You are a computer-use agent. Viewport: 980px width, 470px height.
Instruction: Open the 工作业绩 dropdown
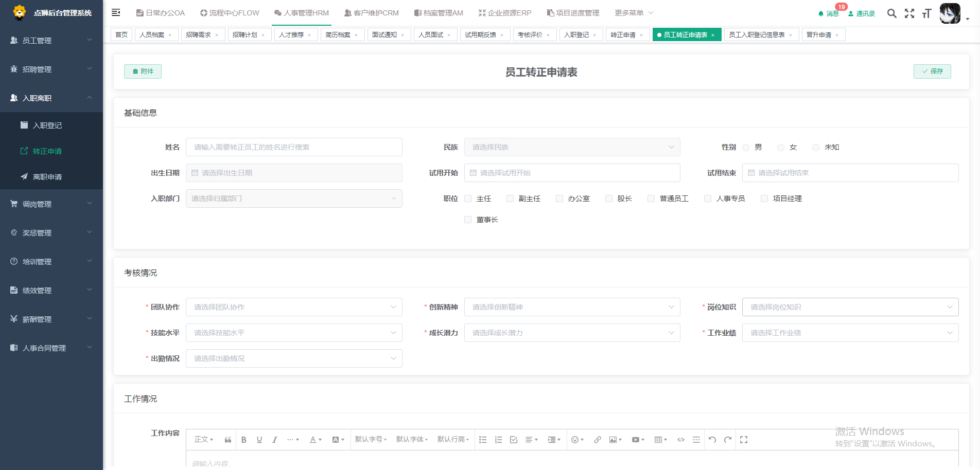pos(850,333)
